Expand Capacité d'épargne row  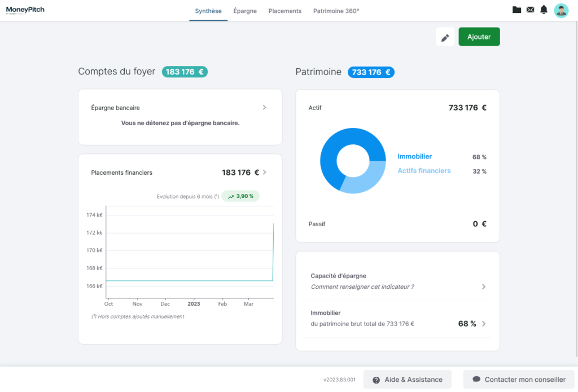coord(483,287)
